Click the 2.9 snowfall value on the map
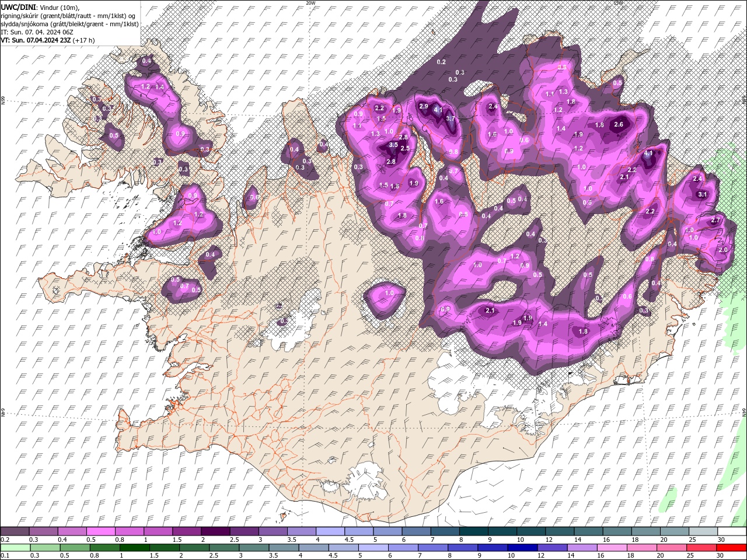 424,106
